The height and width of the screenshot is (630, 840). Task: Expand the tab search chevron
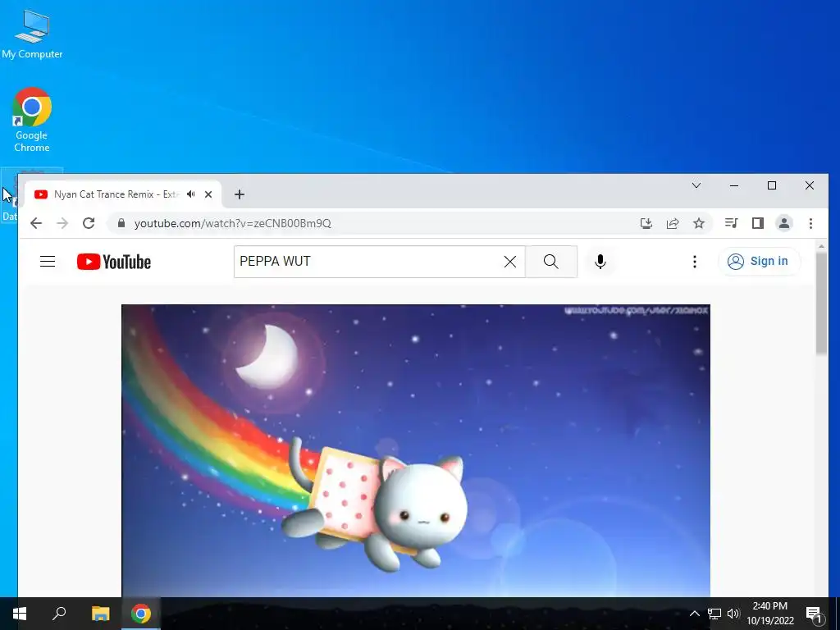[x=696, y=185]
